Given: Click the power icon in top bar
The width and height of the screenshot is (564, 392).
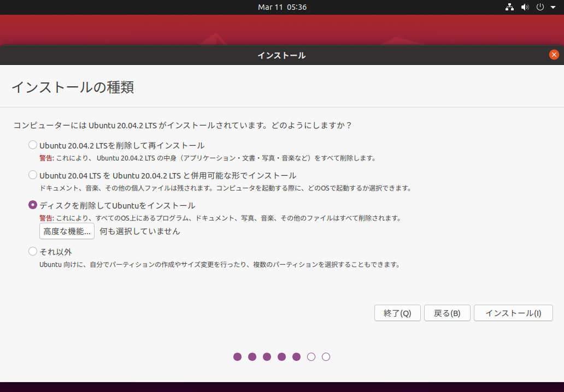Looking at the screenshot, I should [540, 7].
